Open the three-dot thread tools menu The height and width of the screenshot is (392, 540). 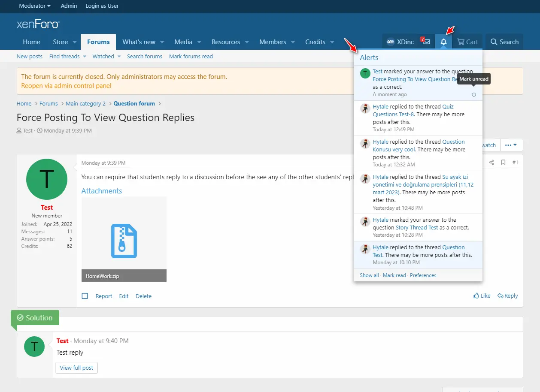[x=511, y=145]
